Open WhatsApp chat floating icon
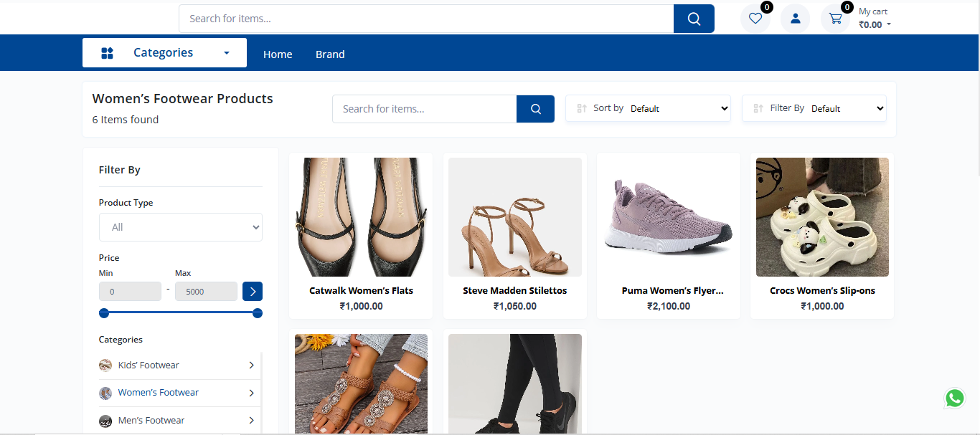This screenshot has height=435, width=980. [954, 398]
